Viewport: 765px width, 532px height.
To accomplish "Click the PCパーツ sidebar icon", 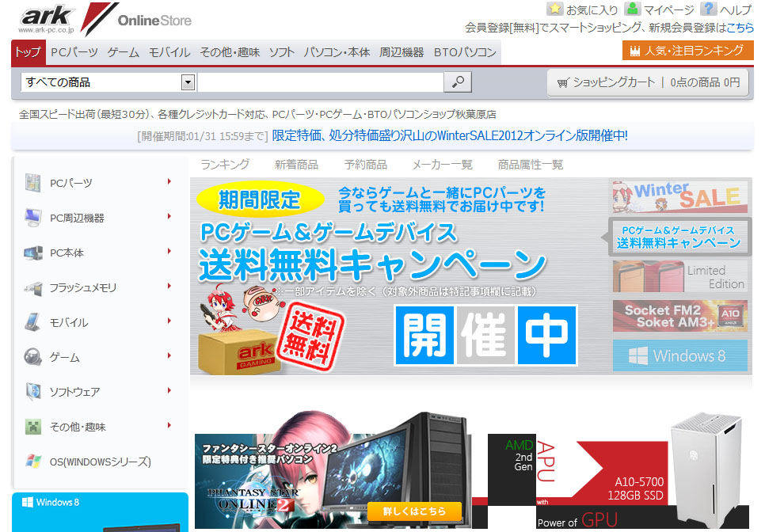I will coord(32,183).
